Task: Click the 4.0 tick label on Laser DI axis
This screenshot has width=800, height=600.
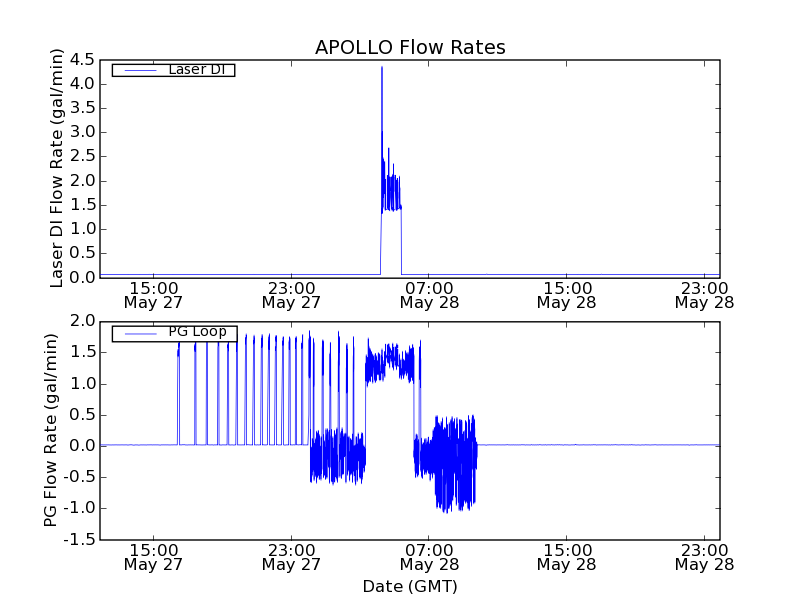Action: [83, 84]
